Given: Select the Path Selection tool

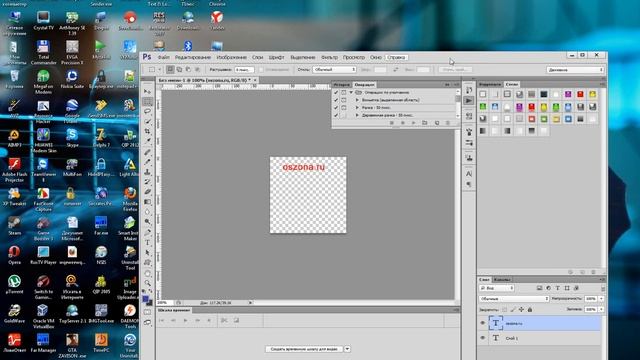Looking at the screenshot, I should tap(147, 252).
